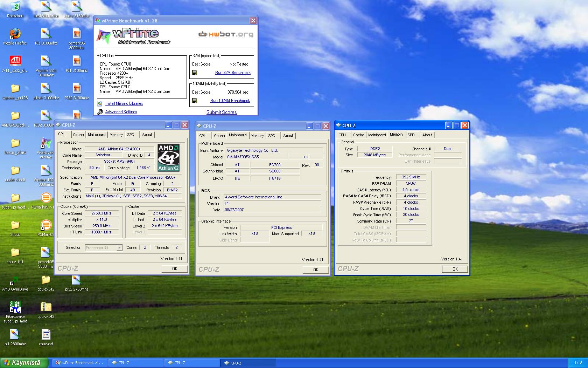Switch to wPrime Benchmark taskbar button
Viewport: 588px width, 368px height.
click(x=80, y=363)
